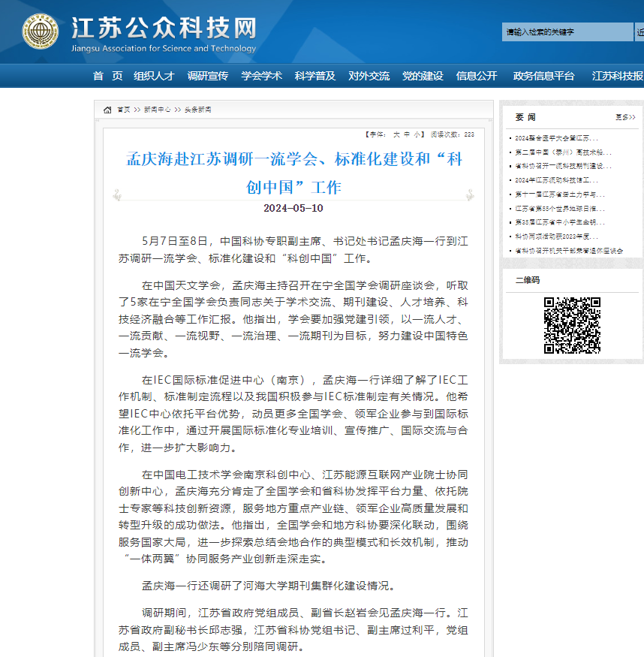Viewport: 644px width, 657px height.
Task: Open the 学会学术 navigation menu
Action: pos(261,76)
